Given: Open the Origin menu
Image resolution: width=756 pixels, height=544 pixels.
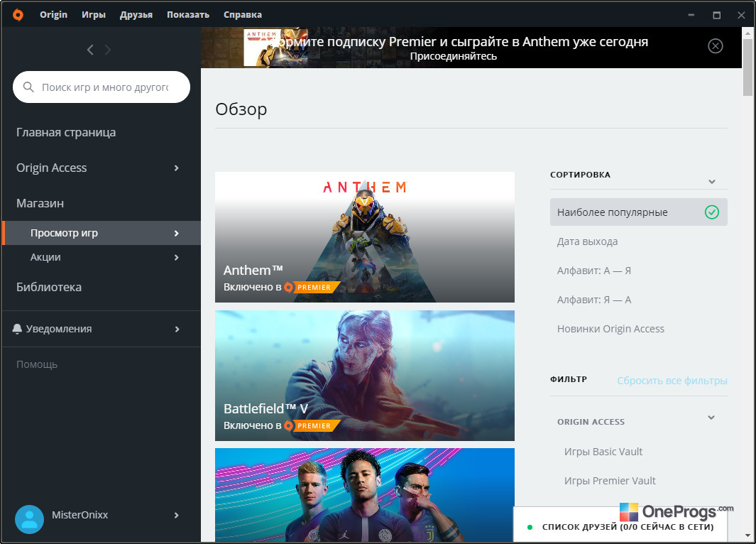Looking at the screenshot, I should (53, 15).
